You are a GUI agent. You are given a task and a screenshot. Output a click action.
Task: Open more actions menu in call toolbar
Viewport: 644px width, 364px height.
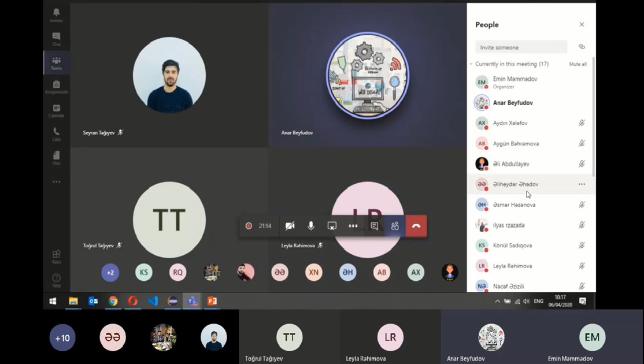point(353,226)
